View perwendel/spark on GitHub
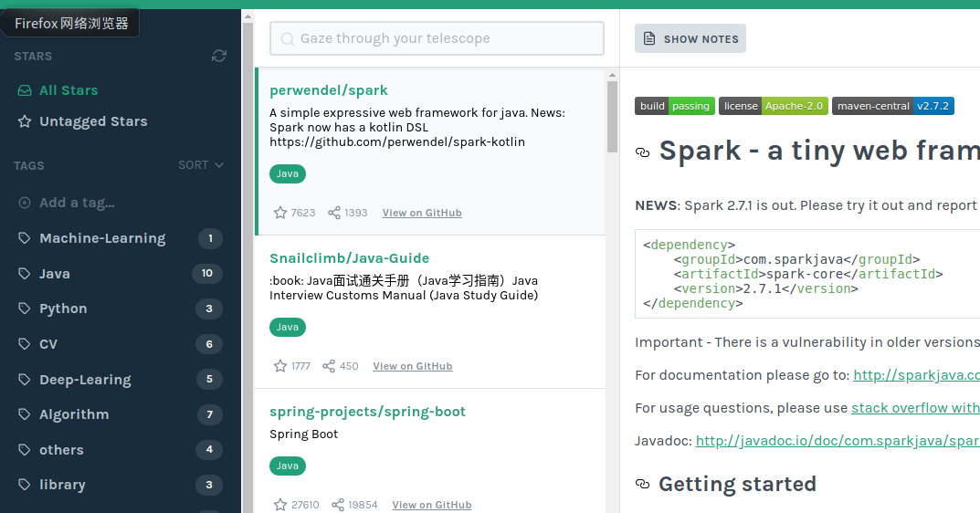Screen dimensions: 980x513 (x=422, y=213)
